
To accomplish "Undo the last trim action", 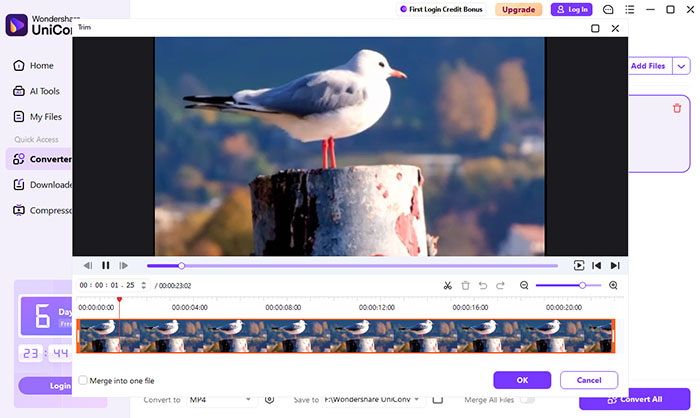I will tap(483, 285).
